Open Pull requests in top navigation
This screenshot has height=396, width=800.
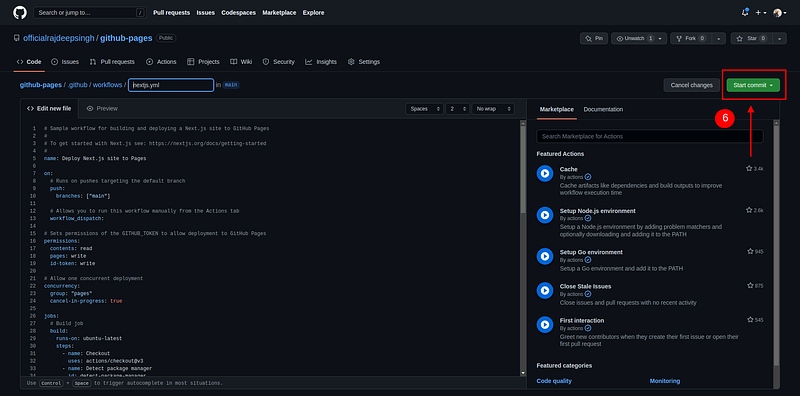(x=171, y=13)
